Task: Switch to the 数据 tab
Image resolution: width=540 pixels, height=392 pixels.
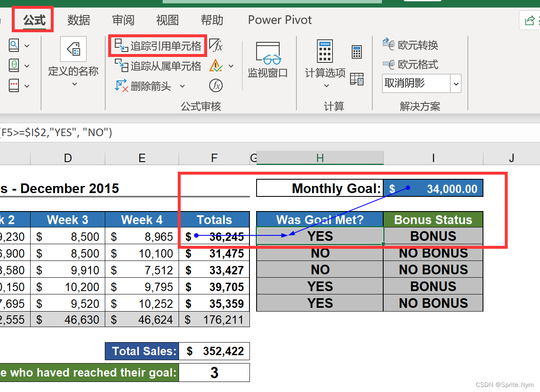Action: 79,20
